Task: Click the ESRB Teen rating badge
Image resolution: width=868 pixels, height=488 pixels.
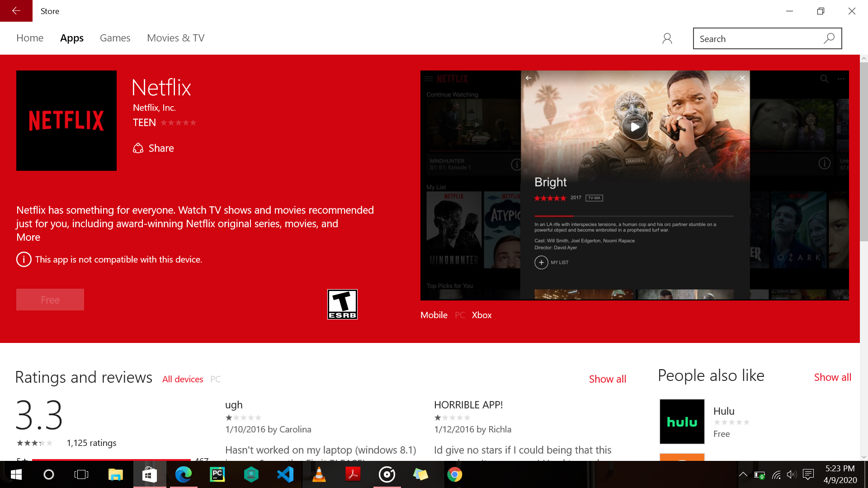Action: click(x=342, y=304)
